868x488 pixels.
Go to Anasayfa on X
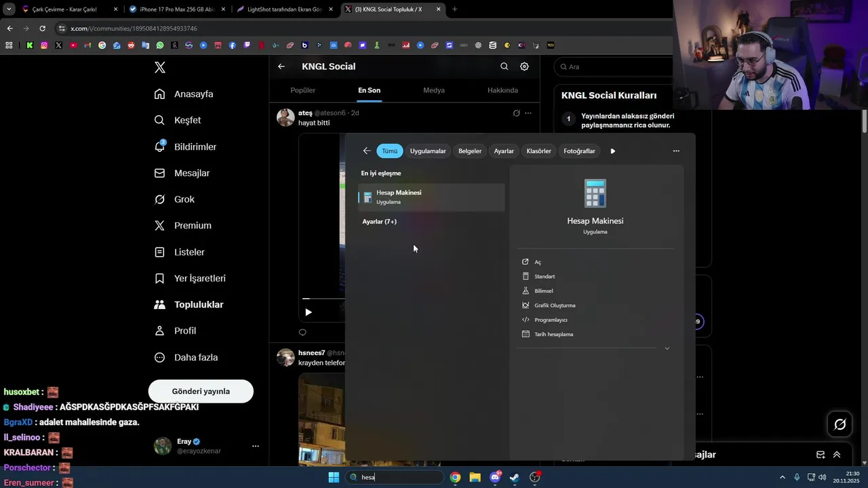[184, 94]
